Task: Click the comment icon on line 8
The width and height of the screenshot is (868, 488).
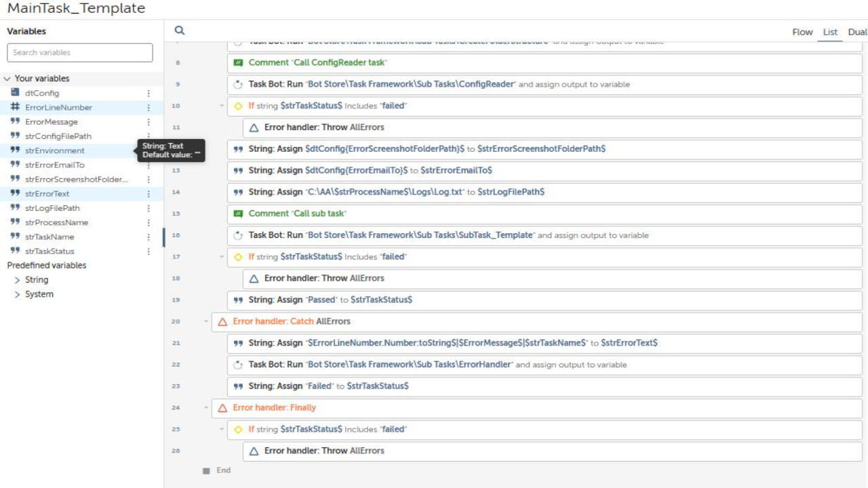Action: (238, 62)
